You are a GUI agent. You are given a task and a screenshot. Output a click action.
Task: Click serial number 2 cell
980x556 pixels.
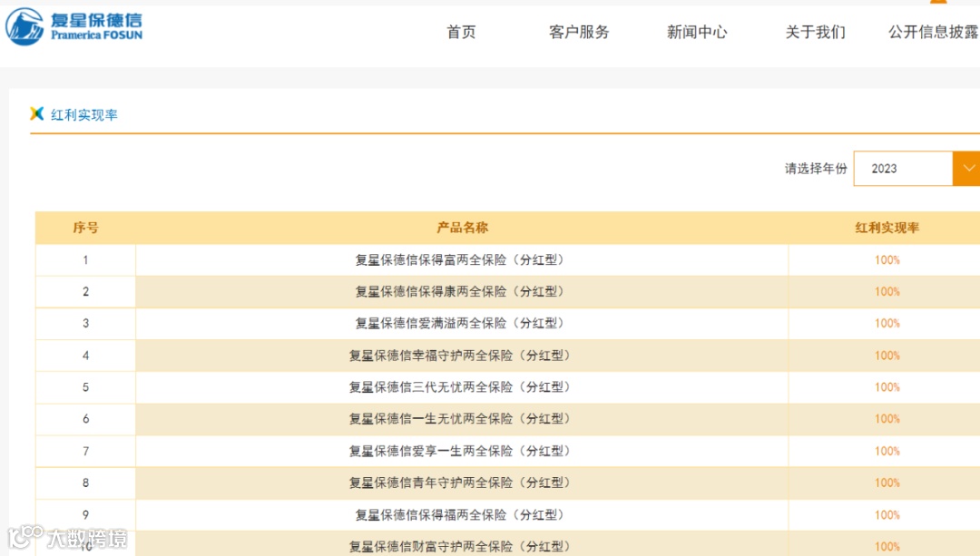coord(85,292)
